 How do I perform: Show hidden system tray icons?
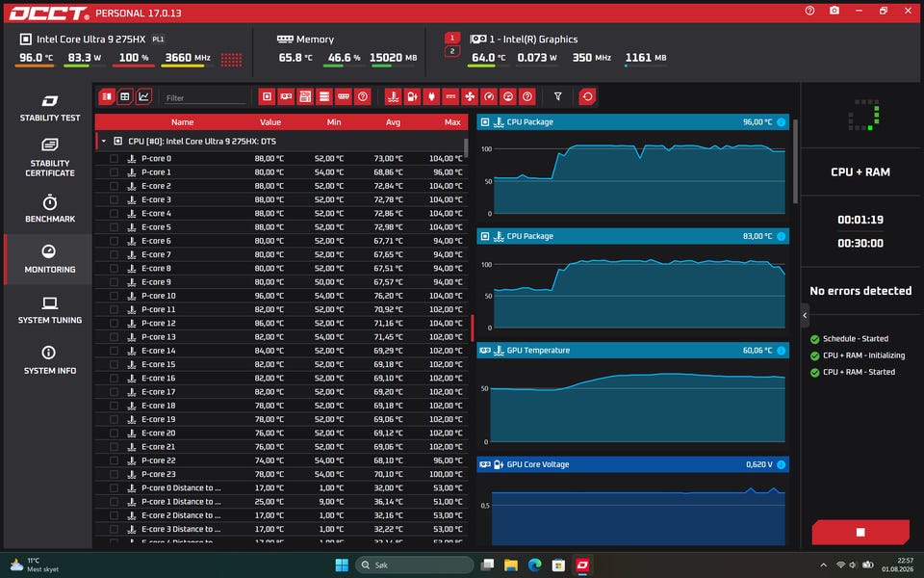point(823,565)
